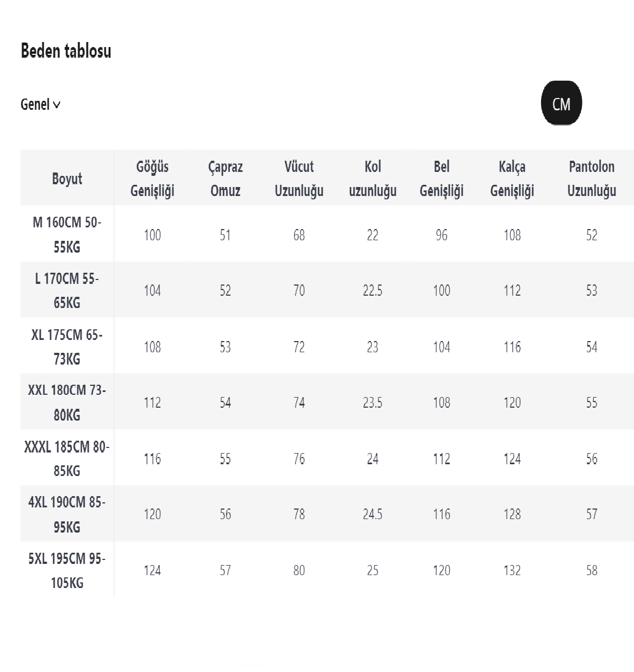Select the XXL 180CM 73-80KG size label
The width and height of the screenshot is (634, 672).
tap(67, 403)
